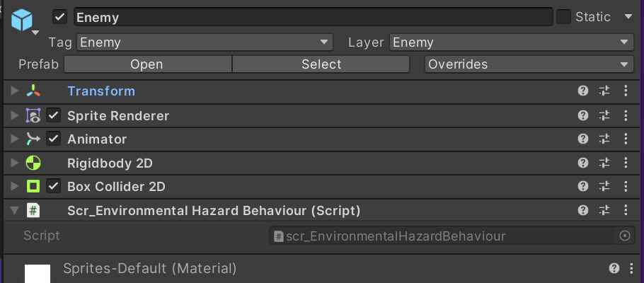Screen dimensions: 644x283
Task: Open Transform component help reference
Action: pos(583,91)
